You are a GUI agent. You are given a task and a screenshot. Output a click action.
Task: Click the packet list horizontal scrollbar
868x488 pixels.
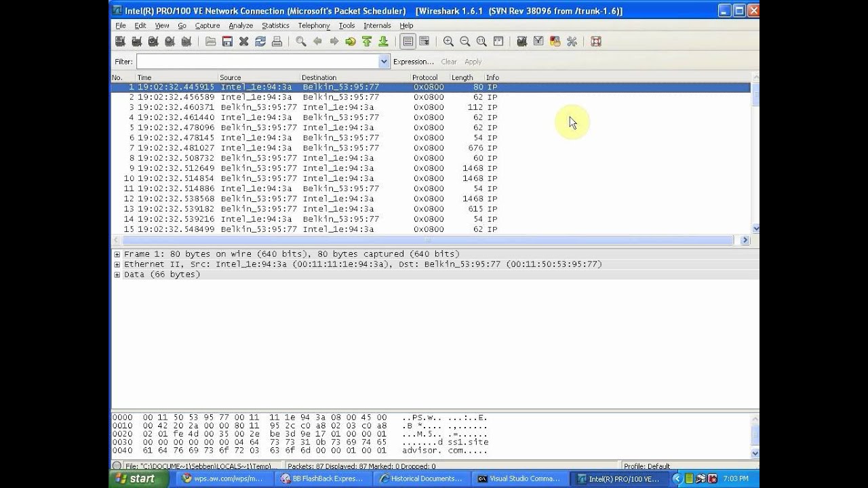coord(427,240)
